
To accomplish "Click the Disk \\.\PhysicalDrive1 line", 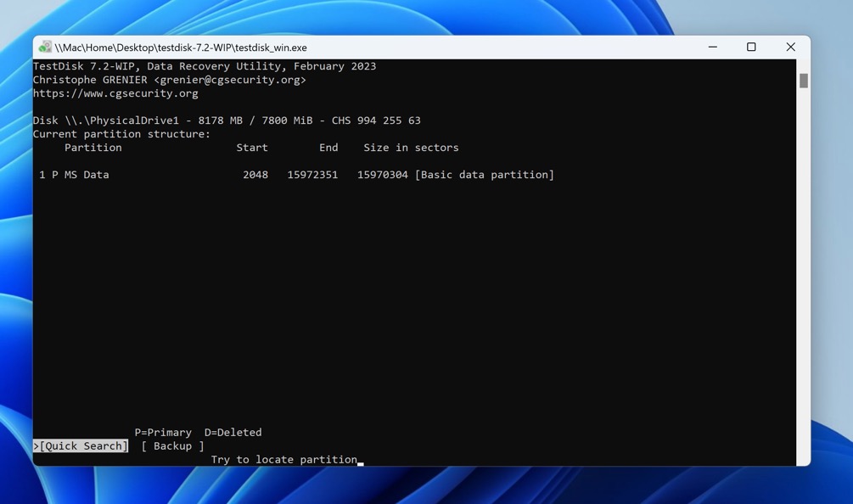I will click(227, 120).
